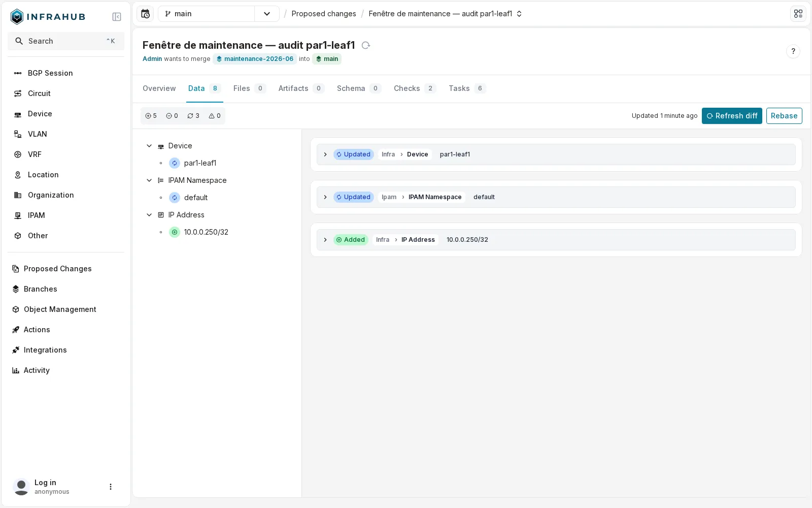Click the Proposed changes breadcrumb link
This screenshot has width=812, height=508.
[324, 14]
